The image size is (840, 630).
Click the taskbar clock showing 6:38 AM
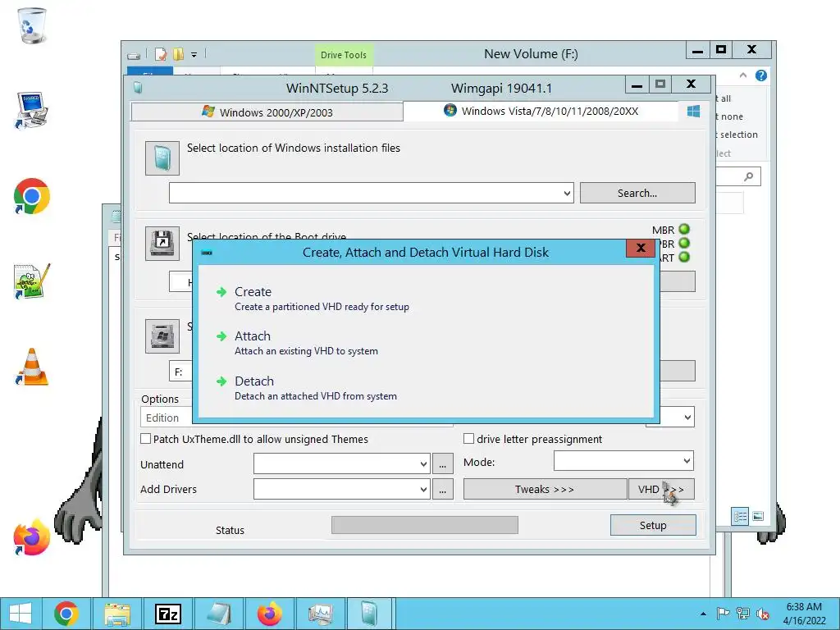(804, 614)
